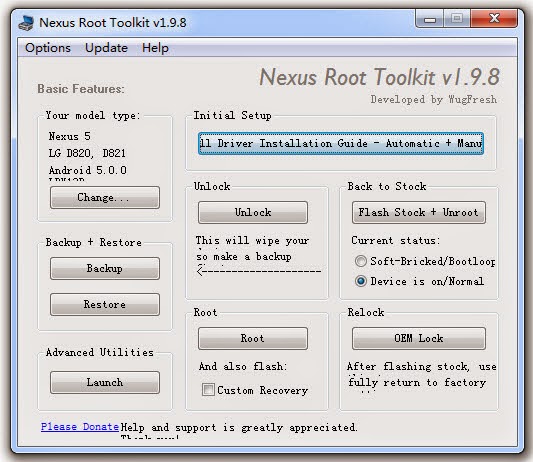The width and height of the screenshot is (533, 462).
Task: Click the 'And also flash:' label
Action: [243, 366]
